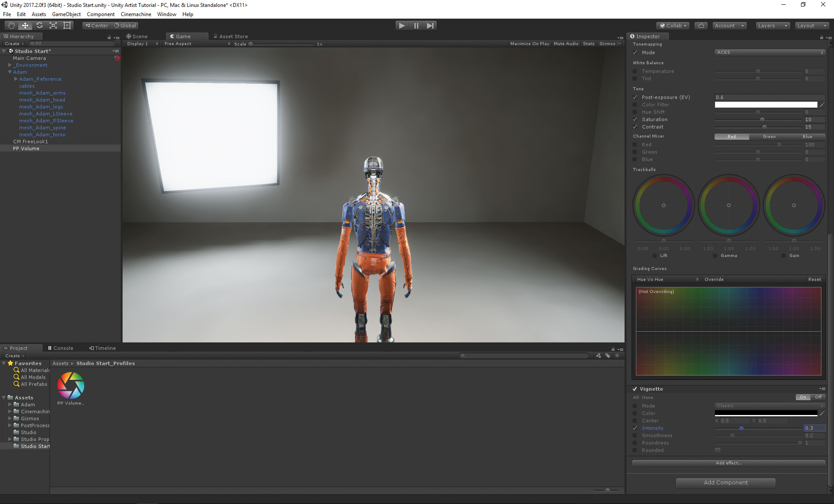Open the cloud services icon
Screen dimensions: 834x504
(701, 26)
